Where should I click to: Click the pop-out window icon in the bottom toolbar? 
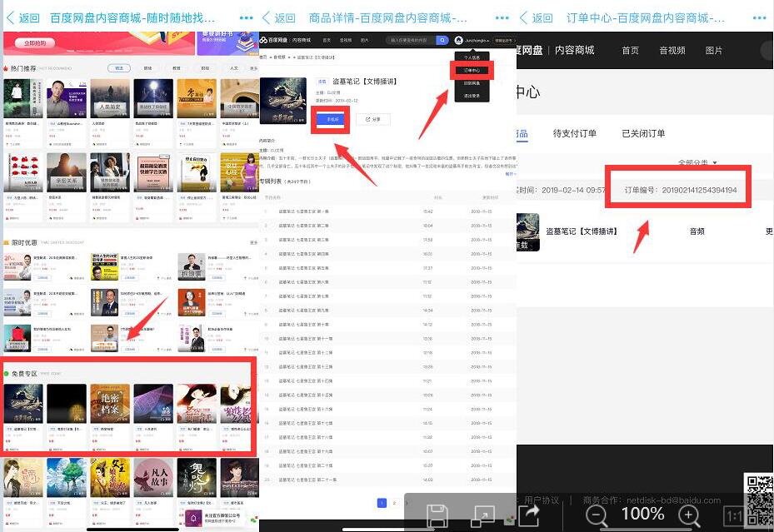click(x=482, y=515)
